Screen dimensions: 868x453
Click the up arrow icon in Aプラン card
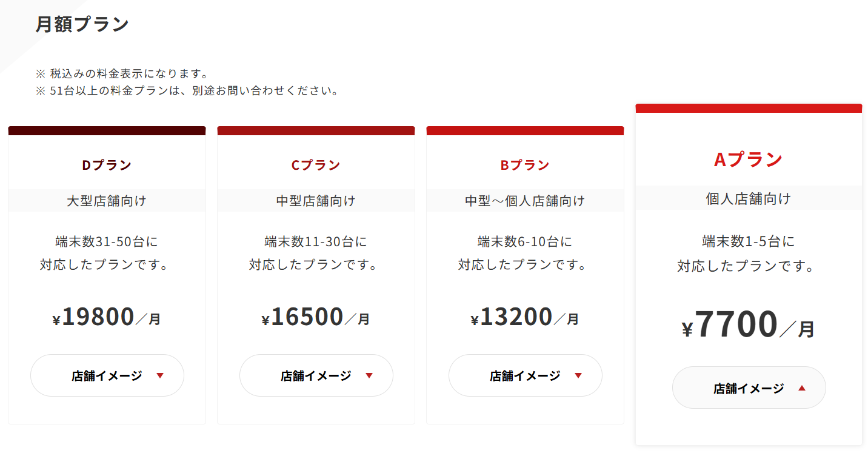tap(802, 388)
